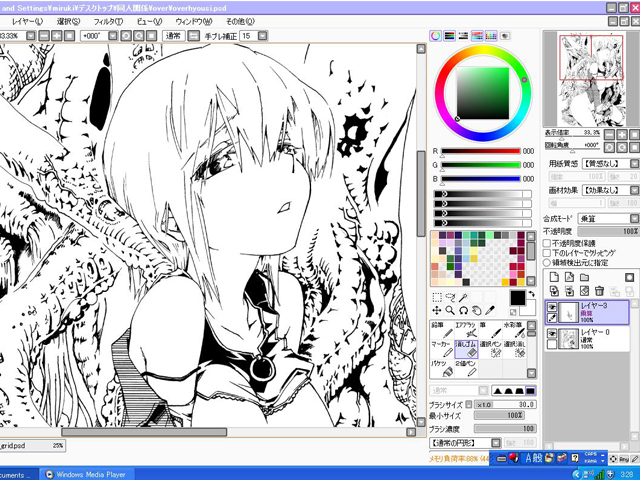Open the 用紙質感 paper texture dropdown
Viewport: 640px width, 480px height.
point(634,164)
